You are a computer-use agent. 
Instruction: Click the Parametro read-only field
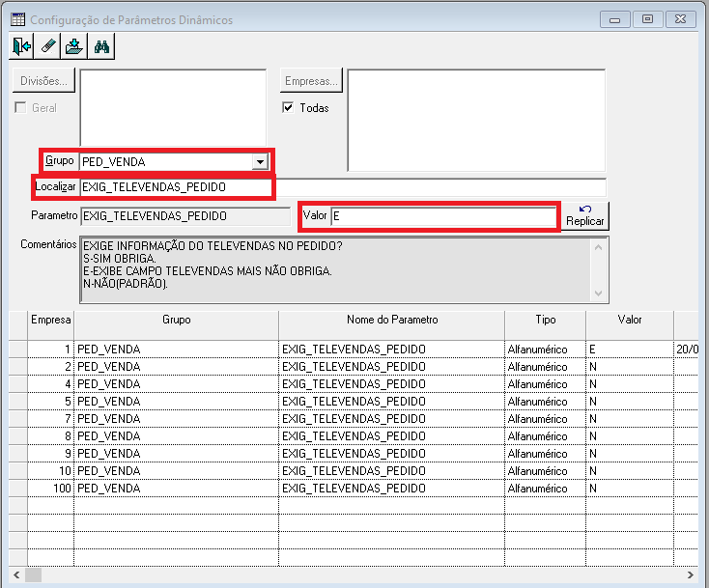pos(185,216)
